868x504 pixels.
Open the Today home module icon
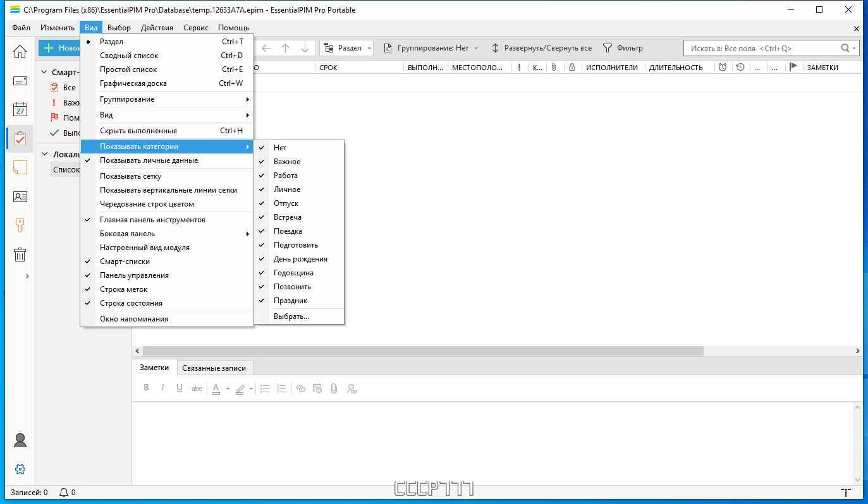(20, 52)
